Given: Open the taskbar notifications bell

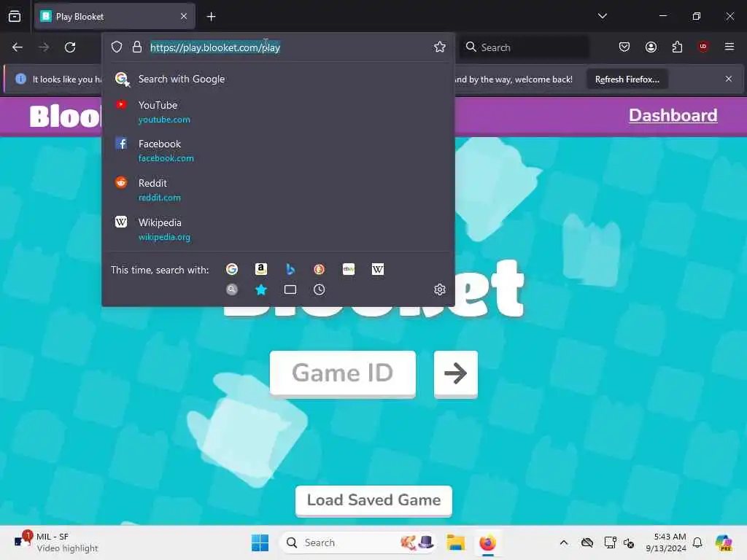Looking at the screenshot, I should coord(697,542).
